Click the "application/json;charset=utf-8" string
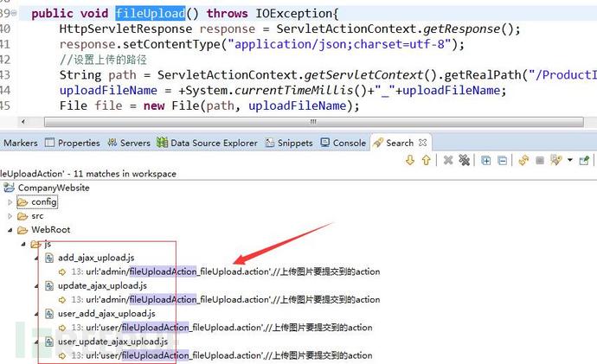Image resolution: width=597 pixels, height=364 pixels. pyautogui.click(x=339, y=44)
